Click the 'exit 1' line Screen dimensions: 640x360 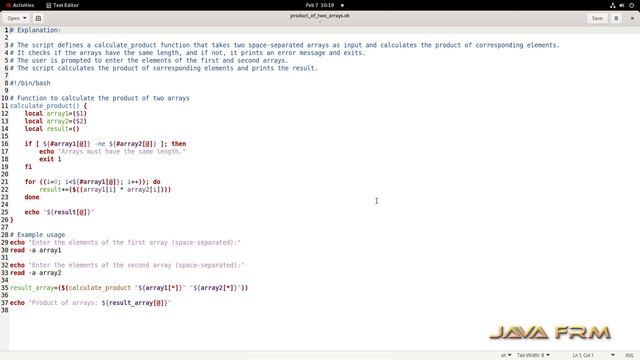(x=50, y=159)
